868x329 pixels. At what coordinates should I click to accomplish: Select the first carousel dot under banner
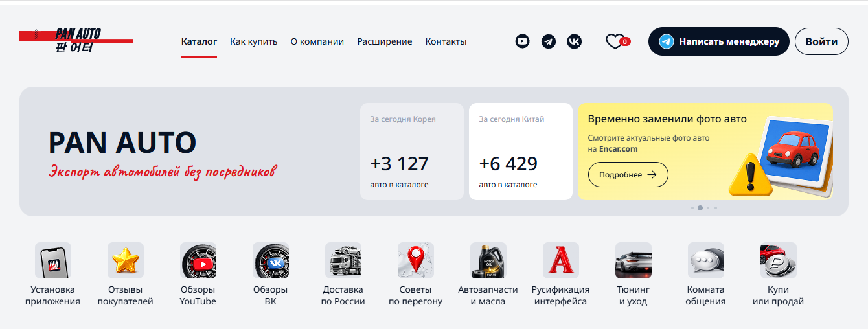coord(692,208)
